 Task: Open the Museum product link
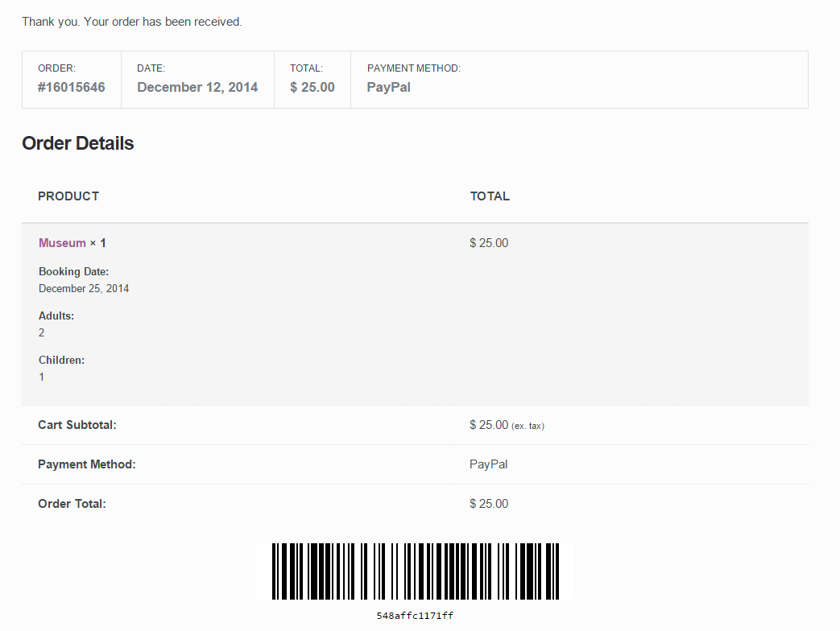tap(62, 243)
